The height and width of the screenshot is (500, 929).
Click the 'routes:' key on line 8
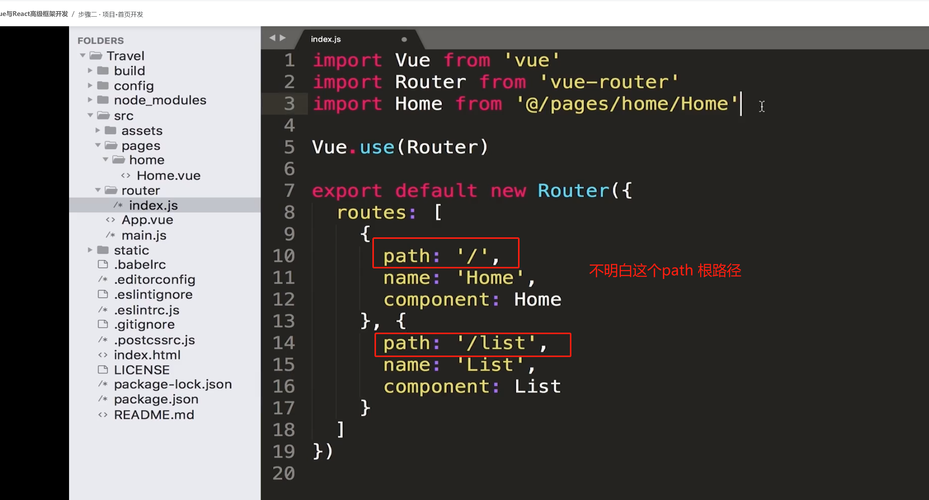[x=376, y=212]
